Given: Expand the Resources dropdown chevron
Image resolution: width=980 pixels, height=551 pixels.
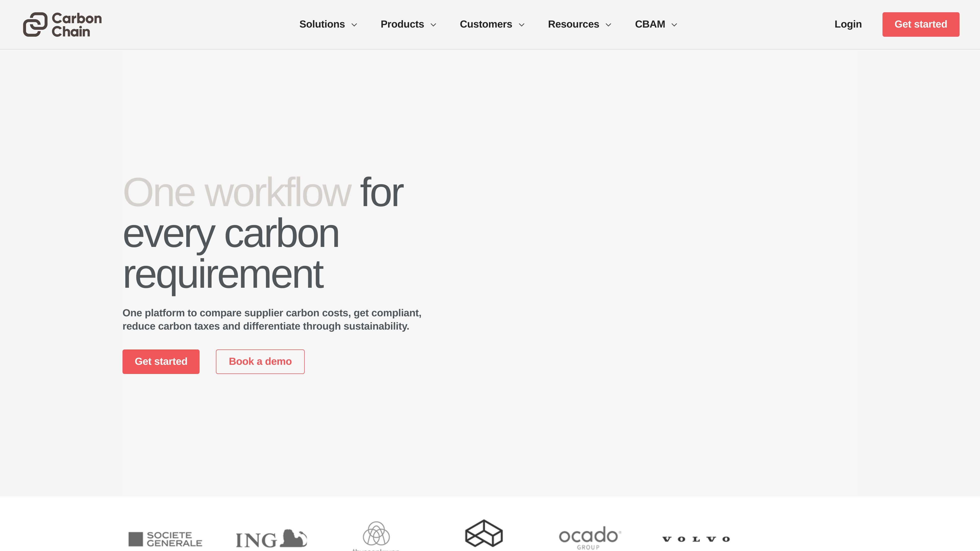Looking at the screenshot, I should click(x=608, y=25).
